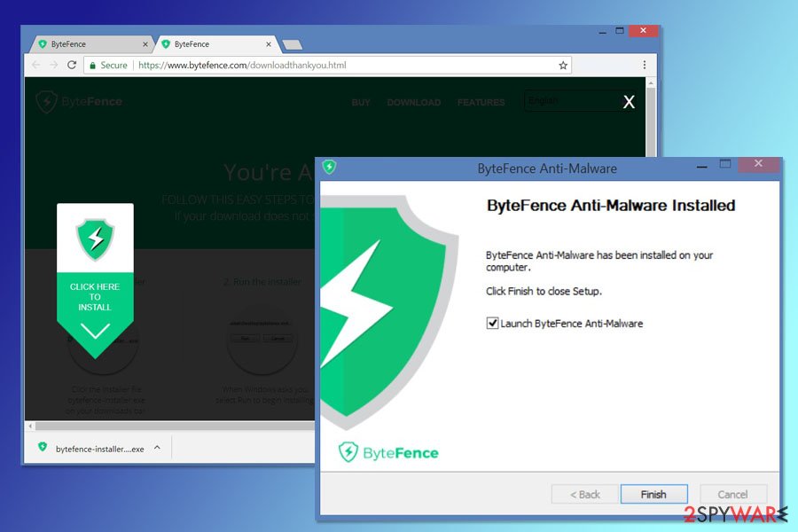Screen dimensions: 798x532
Task: Dismiss overlay with the white X
Action: [x=629, y=102]
